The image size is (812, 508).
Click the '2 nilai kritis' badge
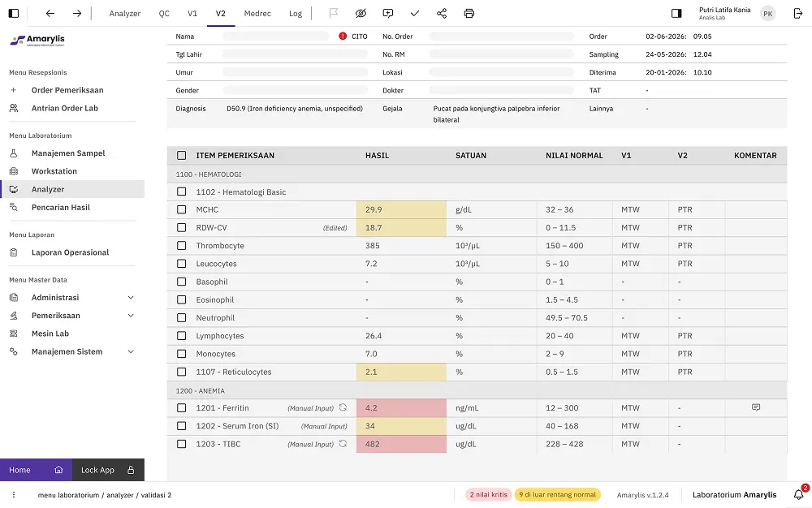click(488, 494)
